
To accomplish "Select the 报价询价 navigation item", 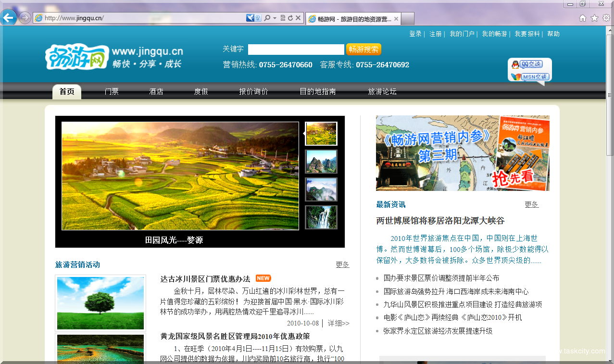I will pos(253,91).
